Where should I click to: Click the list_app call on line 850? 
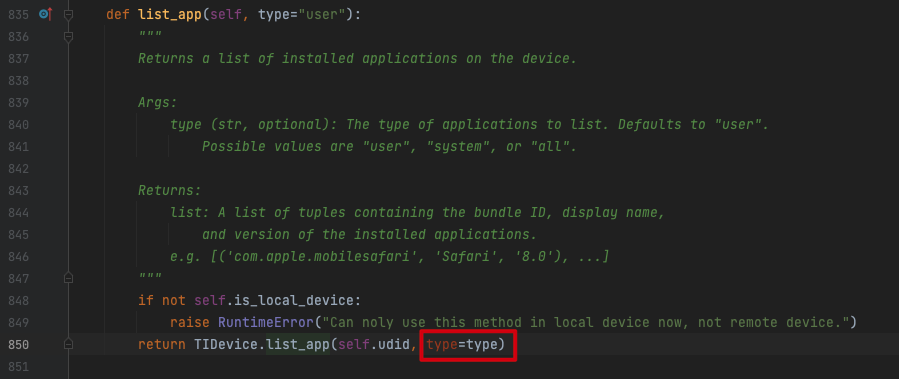tap(298, 345)
